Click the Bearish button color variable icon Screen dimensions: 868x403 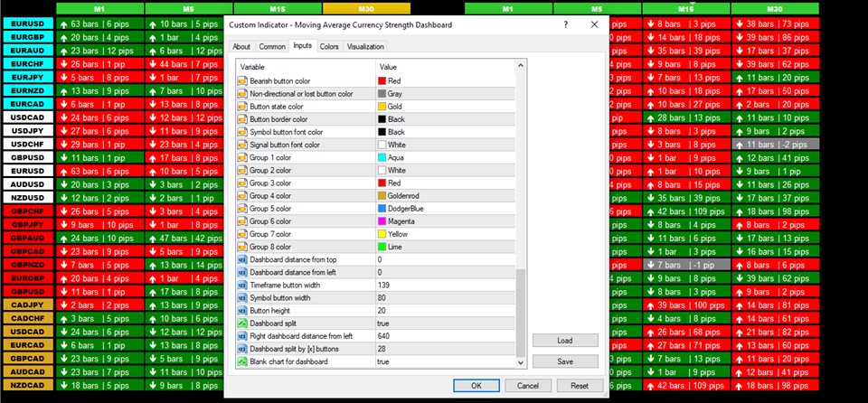point(241,80)
